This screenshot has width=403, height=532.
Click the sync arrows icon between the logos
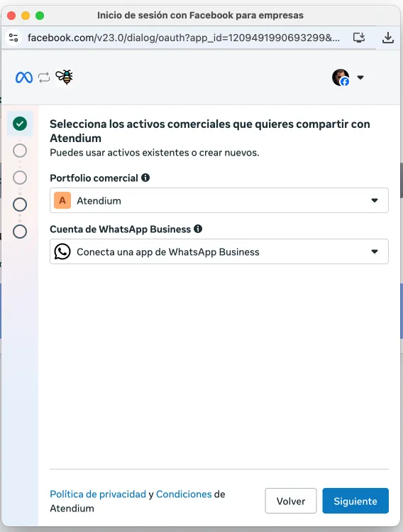click(44, 77)
